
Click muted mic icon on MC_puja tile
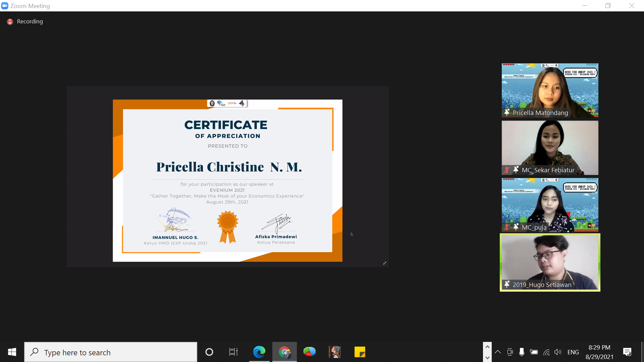click(x=507, y=227)
